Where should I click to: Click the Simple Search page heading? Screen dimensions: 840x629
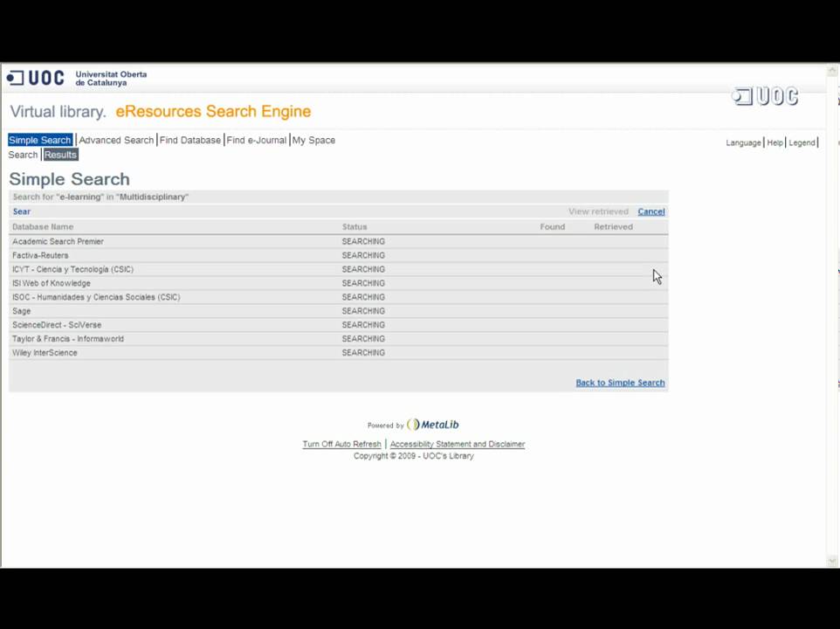[70, 179]
